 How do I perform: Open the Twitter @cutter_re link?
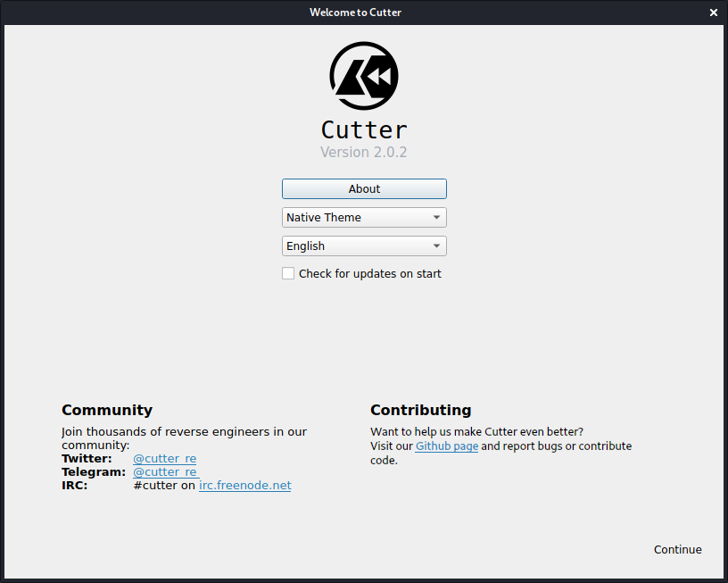(164, 459)
